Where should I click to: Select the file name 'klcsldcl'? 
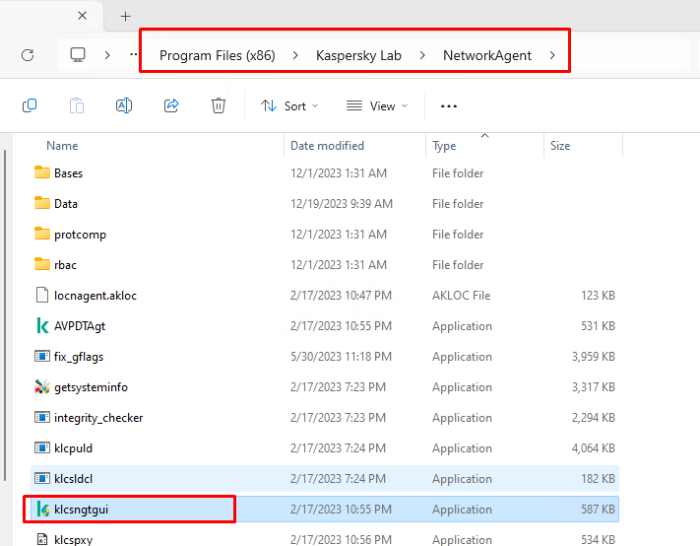[x=73, y=479]
